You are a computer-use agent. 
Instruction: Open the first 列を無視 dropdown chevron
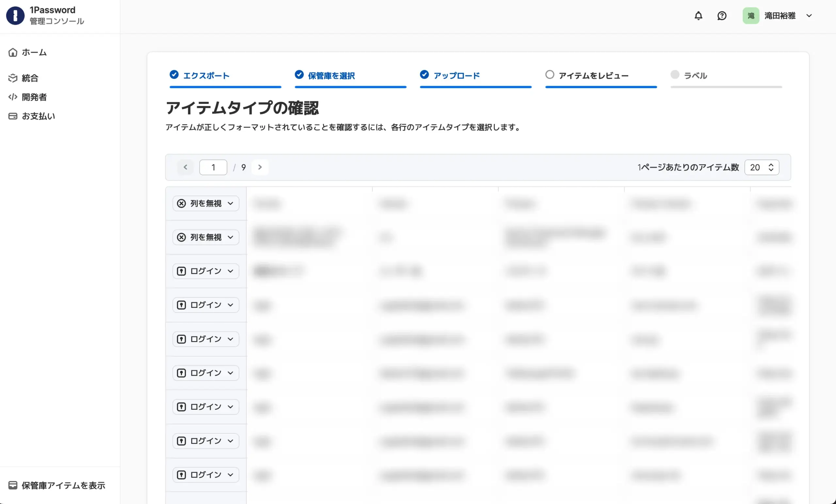pos(230,203)
